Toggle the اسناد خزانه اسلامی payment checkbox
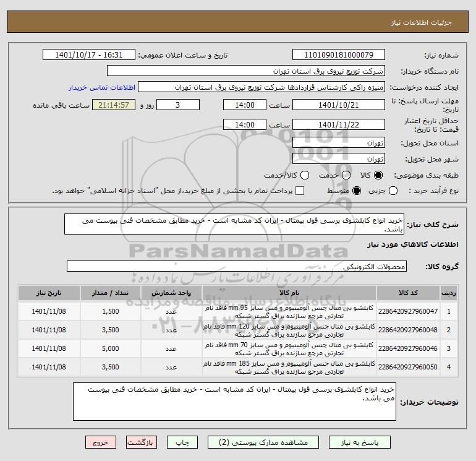The height and width of the screenshot is (461, 476). (x=300, y=191)
